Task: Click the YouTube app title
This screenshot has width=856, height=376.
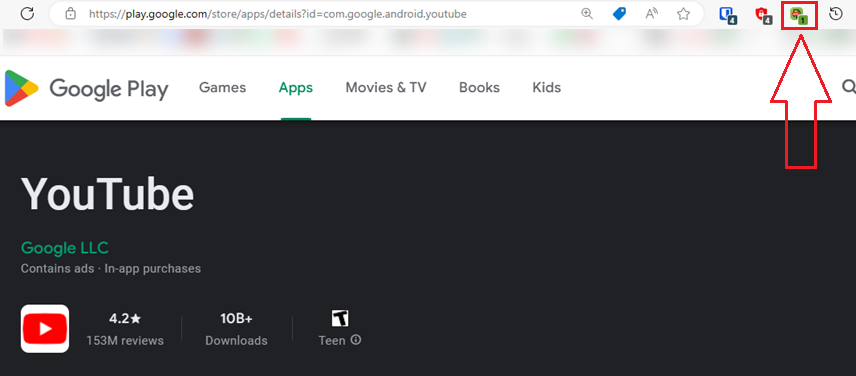Action: (x=108, y=195)
